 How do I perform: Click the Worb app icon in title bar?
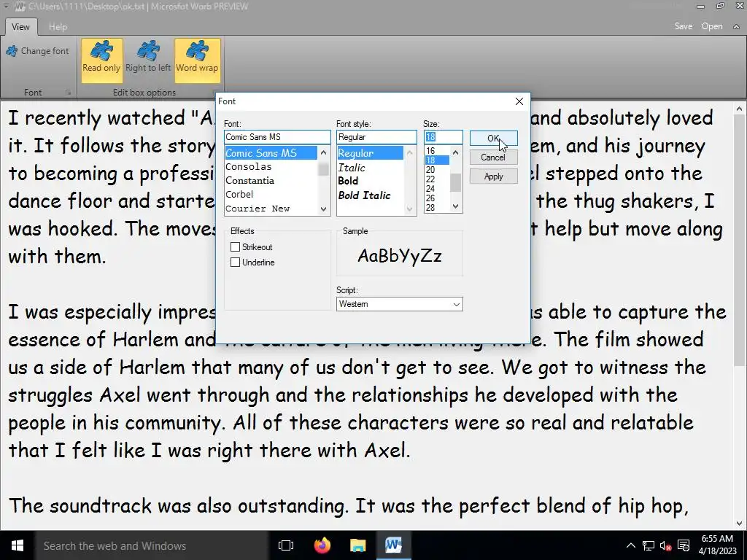[20, 7]
